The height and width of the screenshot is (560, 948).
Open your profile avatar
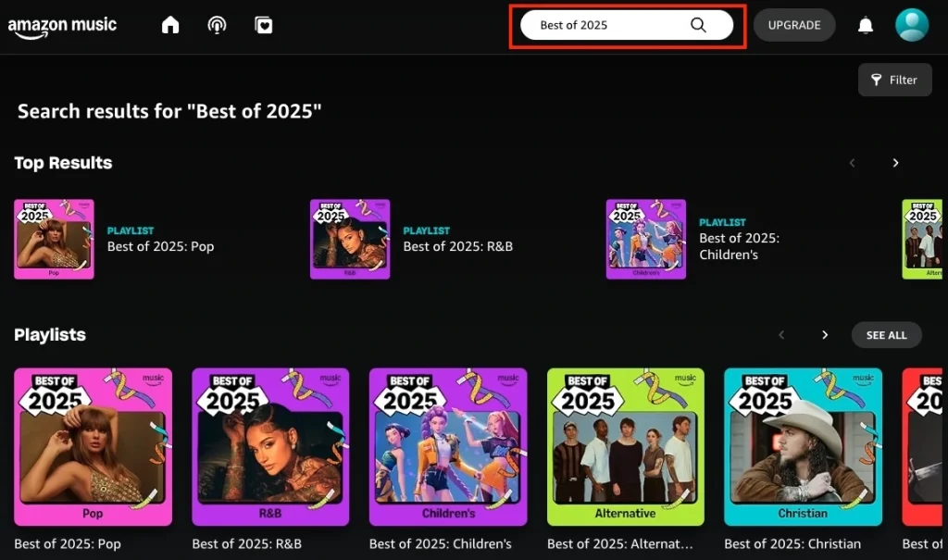[911, 25]
